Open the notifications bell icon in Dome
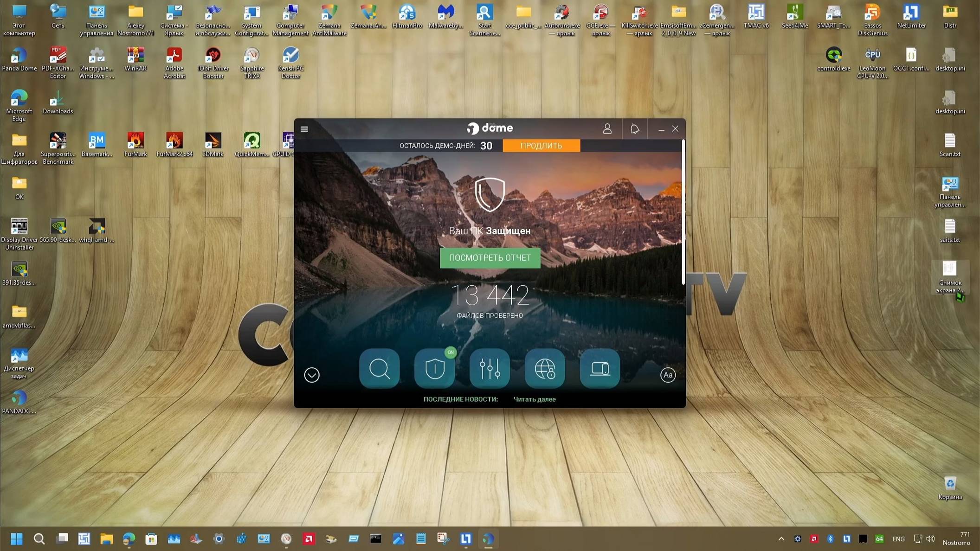 [x=634, y=129]
